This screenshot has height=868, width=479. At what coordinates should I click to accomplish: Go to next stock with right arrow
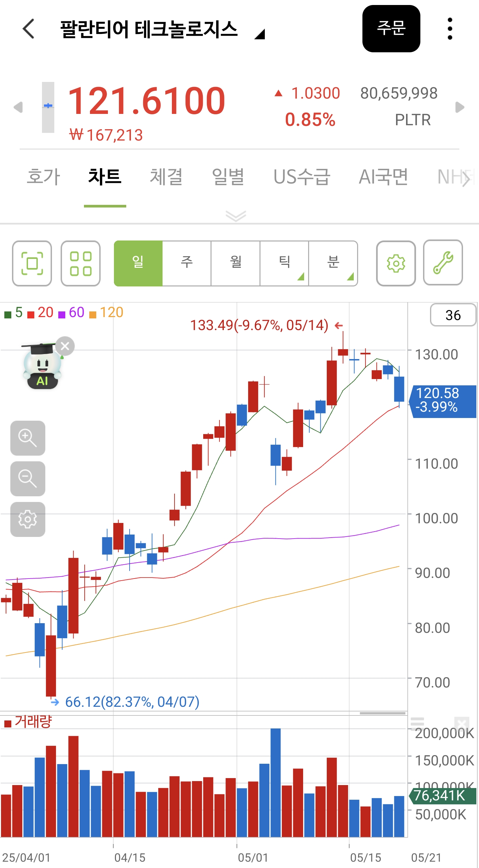coord(460,107)
